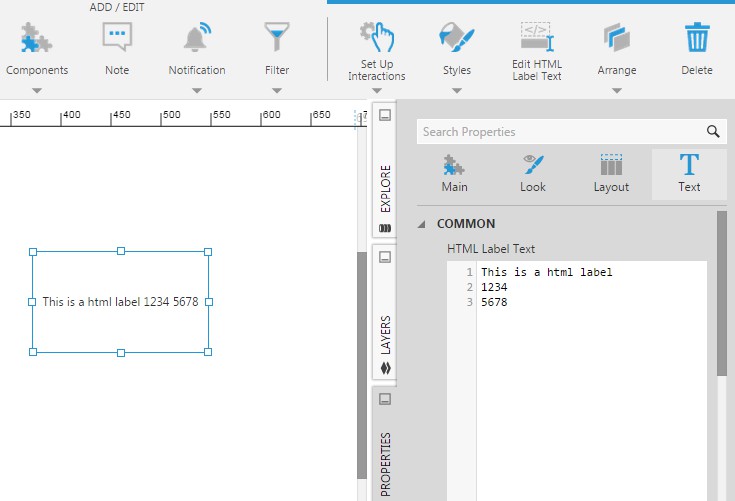
Task: Open Set Up Interactions tool
Action: (377, 40)
